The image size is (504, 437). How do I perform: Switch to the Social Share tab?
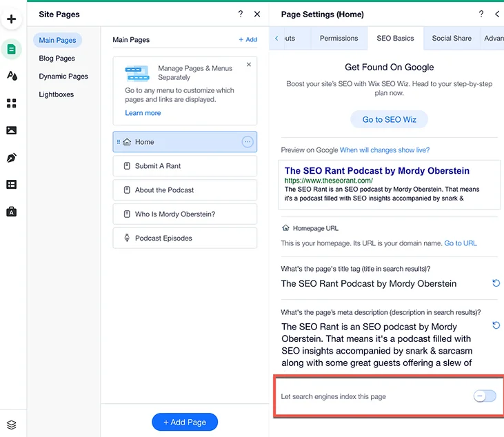click(452, 38)
